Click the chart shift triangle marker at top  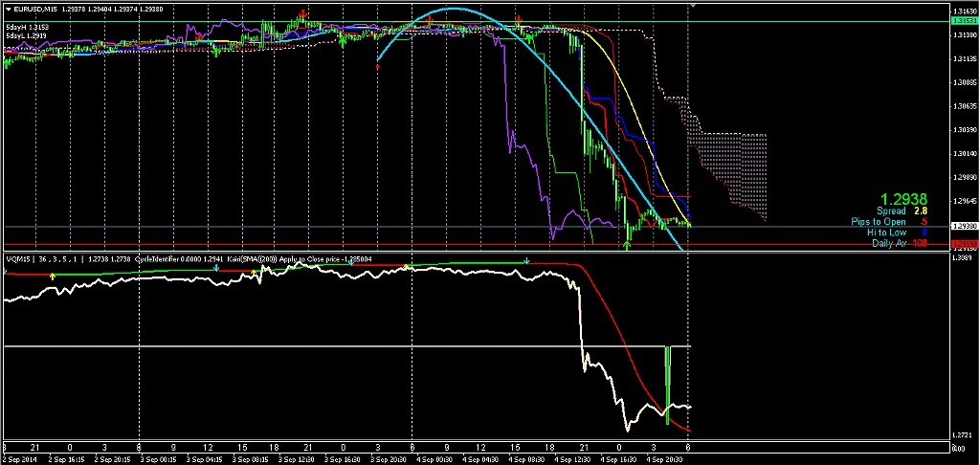coord(692,6)
